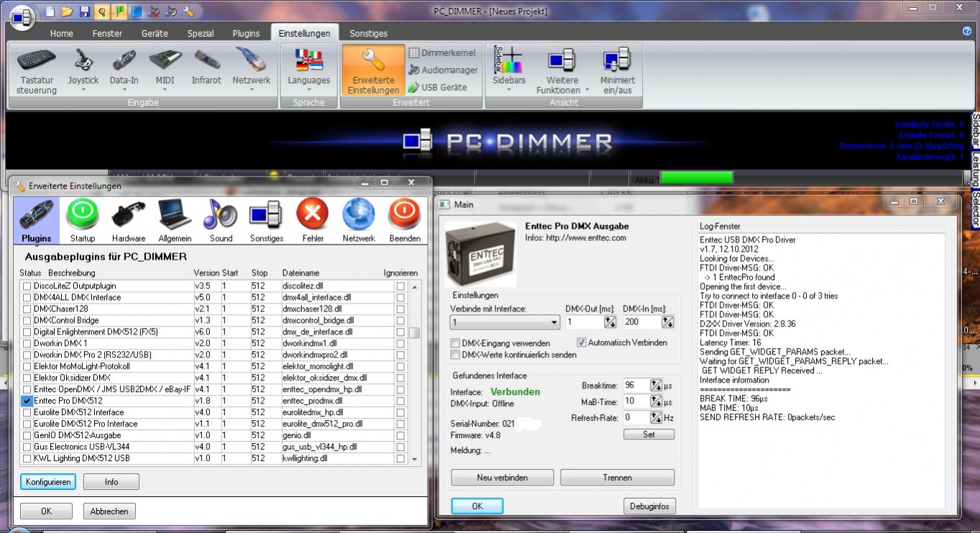Click the blue help question mark icon

coord(966,31)
